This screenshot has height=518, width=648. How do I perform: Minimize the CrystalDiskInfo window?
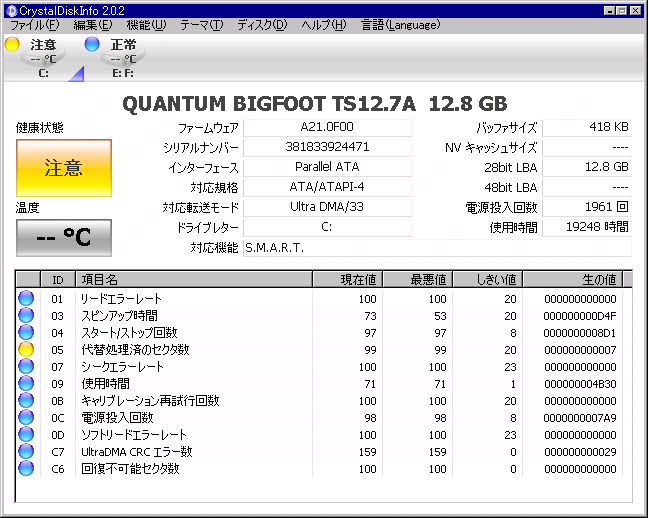tap(609, 11)
